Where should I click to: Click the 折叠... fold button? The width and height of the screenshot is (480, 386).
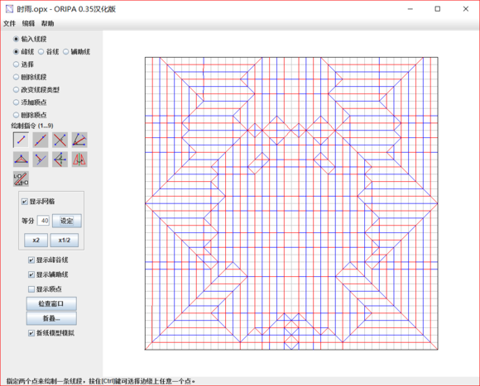[x=51, y=318]
